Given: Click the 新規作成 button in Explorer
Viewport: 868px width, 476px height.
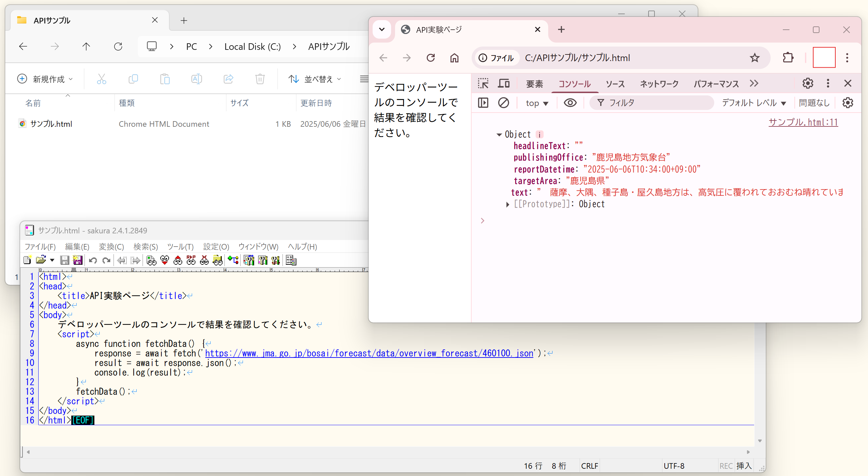Looking at the screenshot, I should 45,79.
